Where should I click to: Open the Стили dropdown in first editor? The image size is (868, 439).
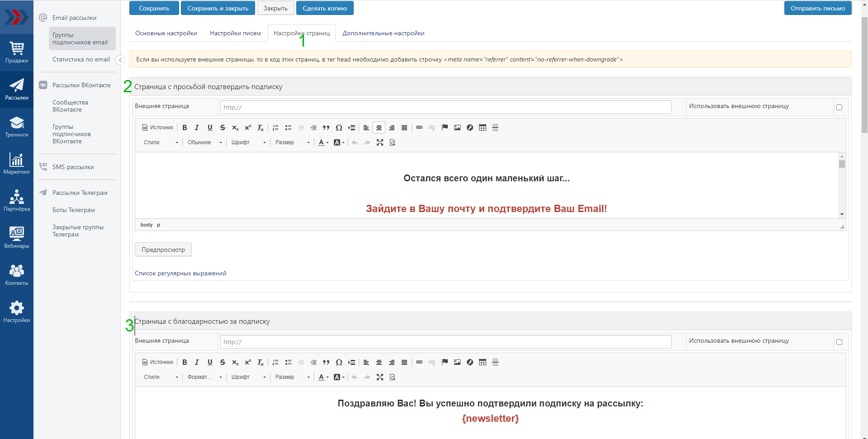(x=161, y=142)
